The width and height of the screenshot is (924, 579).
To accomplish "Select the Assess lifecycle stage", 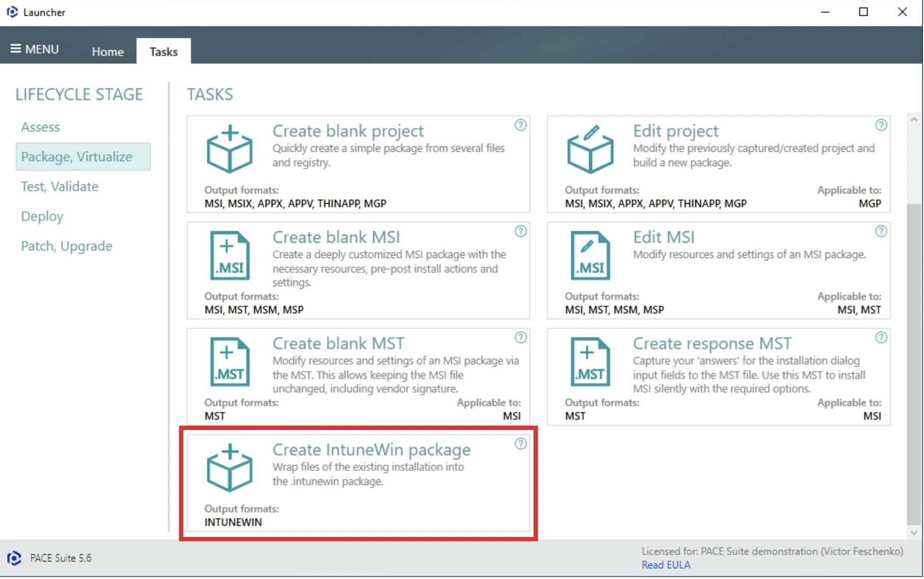I will [40, 127].
